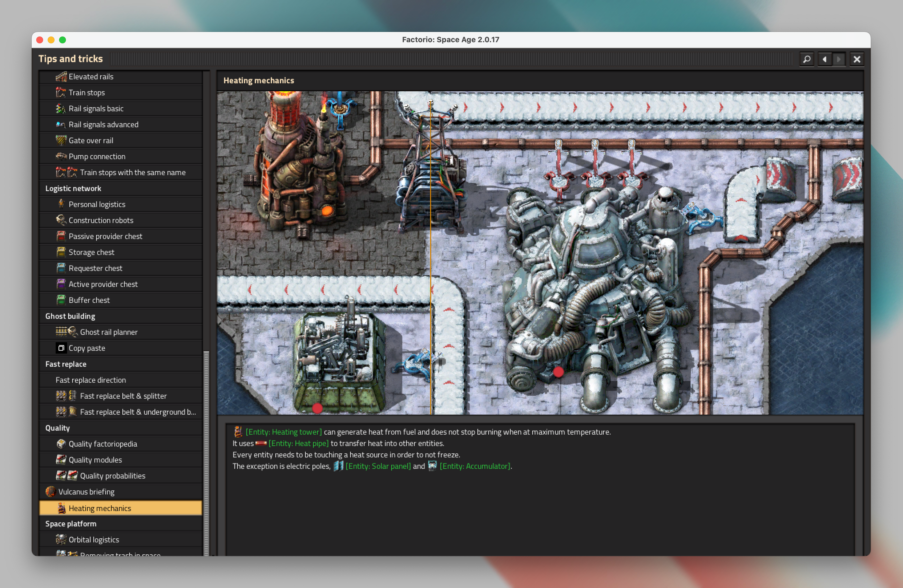
Task: Select the Ghost building category header
Action: coord(121,316)
